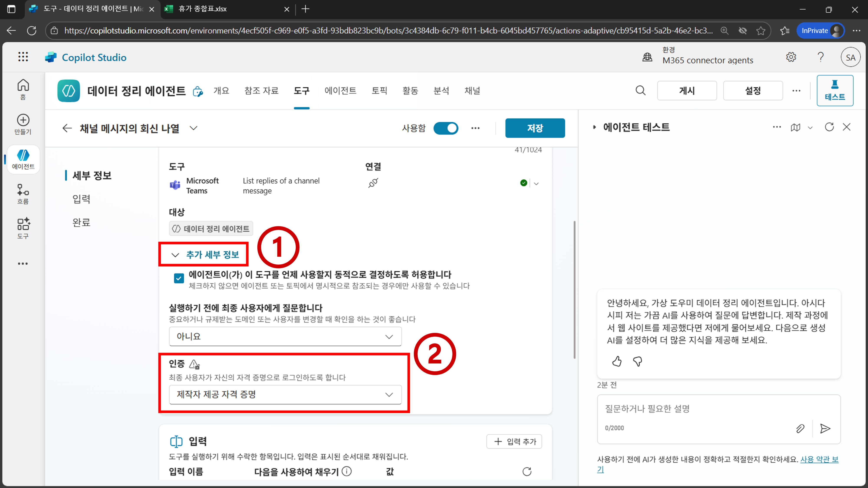
Task: Uncheck the dynamic tool usage checkbox
Action: coord(179,278)
